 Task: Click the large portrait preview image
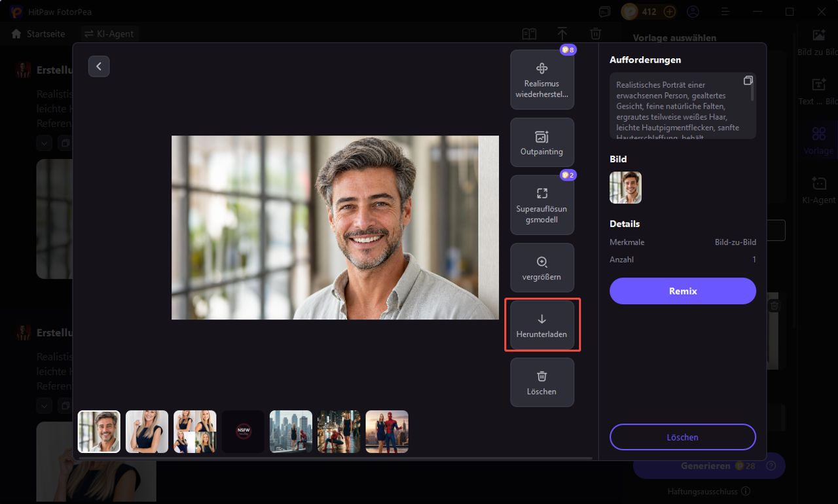[x=335, y=227]
